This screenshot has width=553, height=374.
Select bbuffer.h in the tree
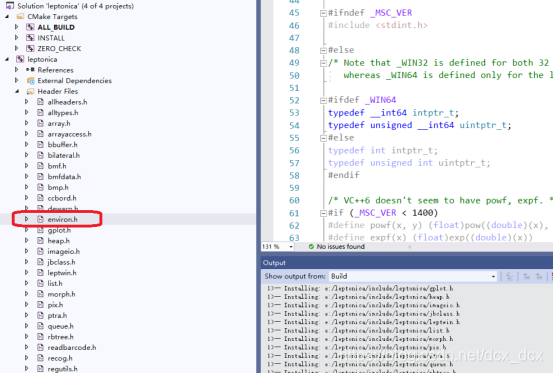click(62, 144)
